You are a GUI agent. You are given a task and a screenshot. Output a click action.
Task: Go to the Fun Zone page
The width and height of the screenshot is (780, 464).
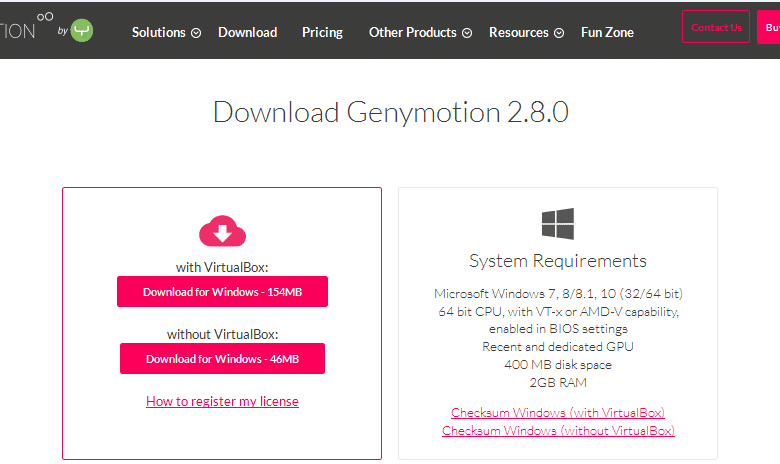tap(607, 32)
